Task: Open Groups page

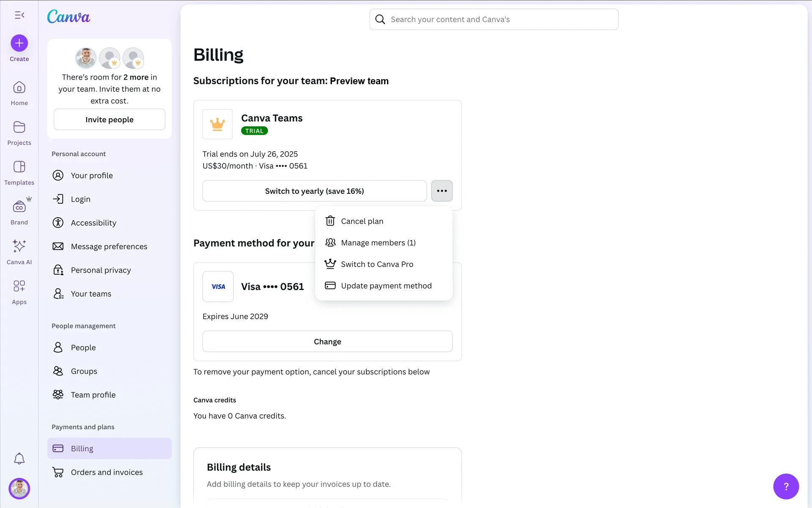Action: point(110,371)
